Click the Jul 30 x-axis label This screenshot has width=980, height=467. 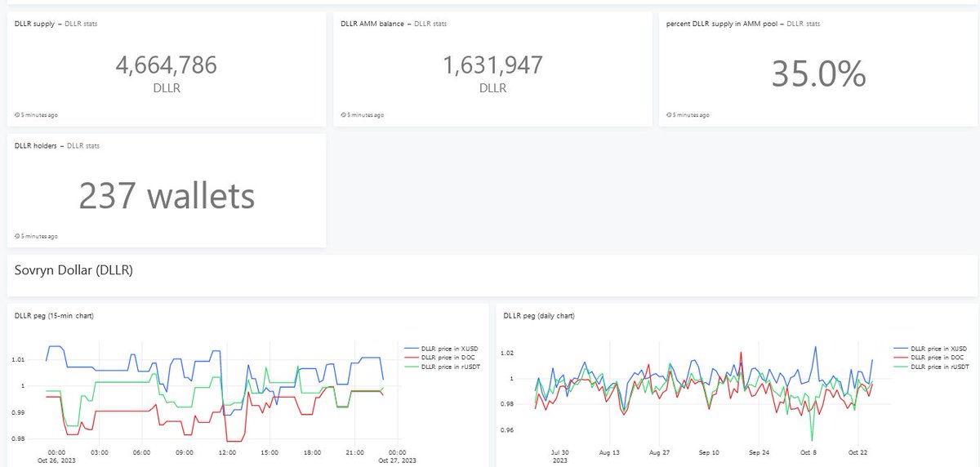click(560, 451)
